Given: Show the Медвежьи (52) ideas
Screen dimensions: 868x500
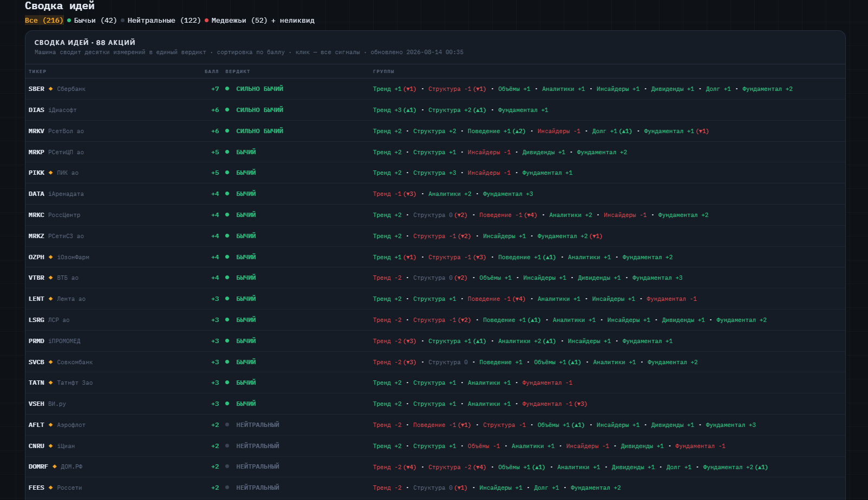Looking at the screenshot, I should pyautogui.click(x=236, y=21).
